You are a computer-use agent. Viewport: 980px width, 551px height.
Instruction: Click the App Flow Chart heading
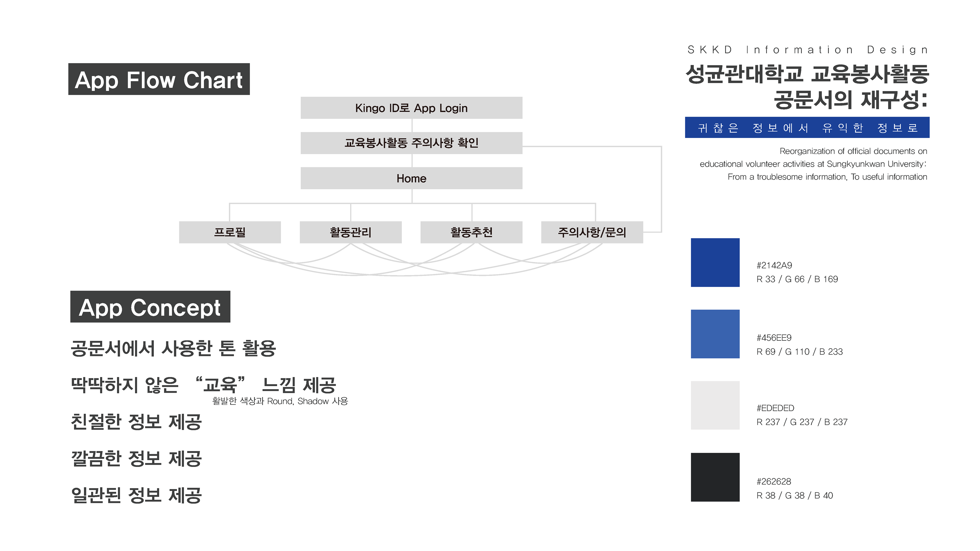tap(159, 80)
